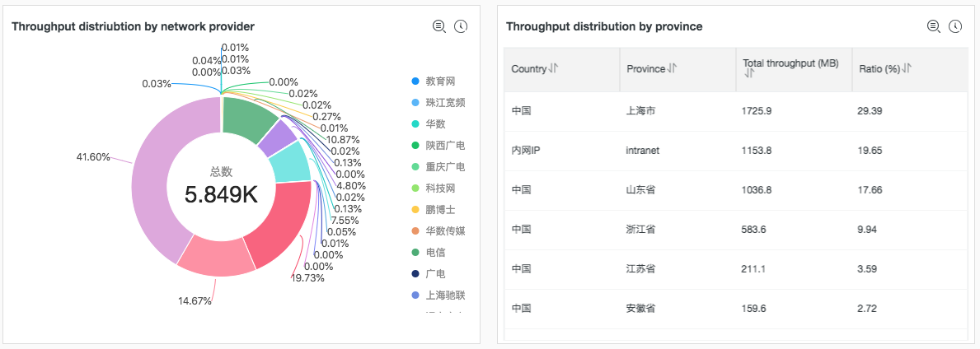The image size is (980, 349).
Task: Select the 4.80% percentage label
Action: [350, 185]
